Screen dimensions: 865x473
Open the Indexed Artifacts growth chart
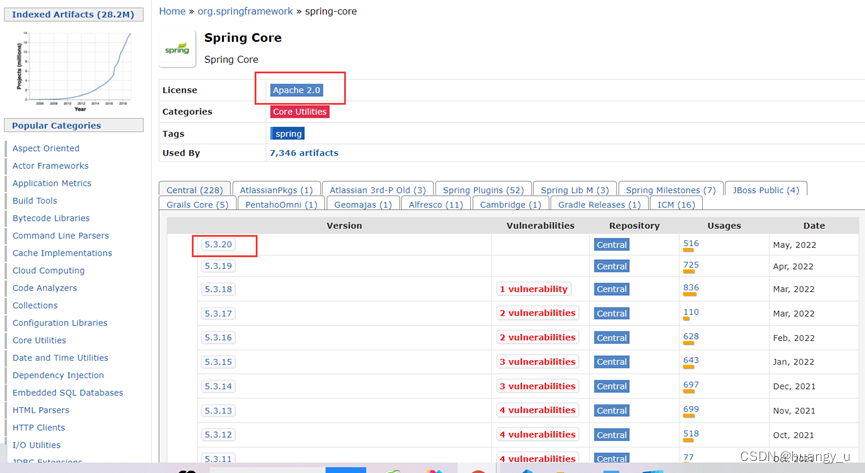coord(74,71)
